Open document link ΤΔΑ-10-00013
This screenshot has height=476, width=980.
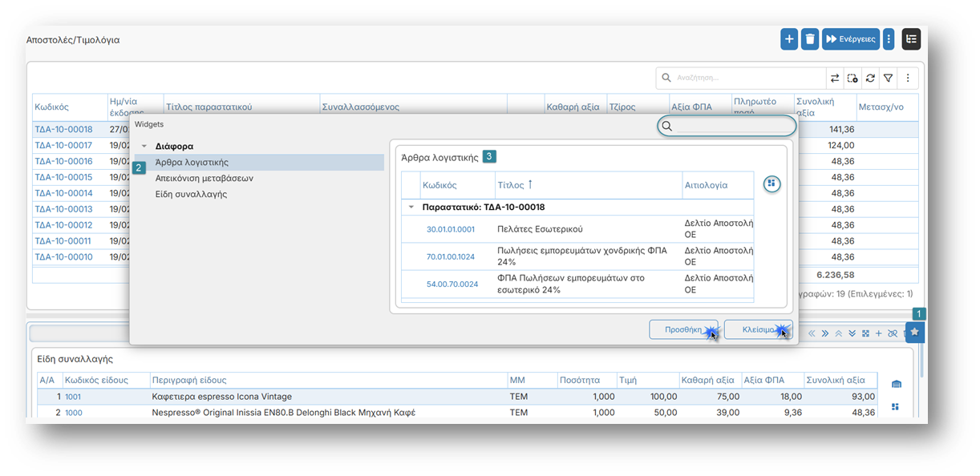point(63,209)
